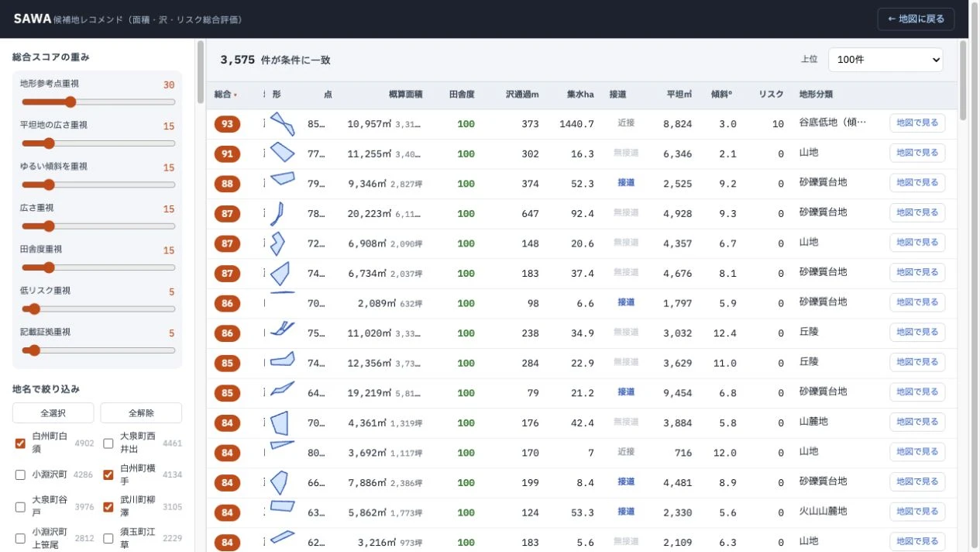View the parcel shape in the 4,361㎡ row
This screenshot has width=980, height=552.
point(279,422)
